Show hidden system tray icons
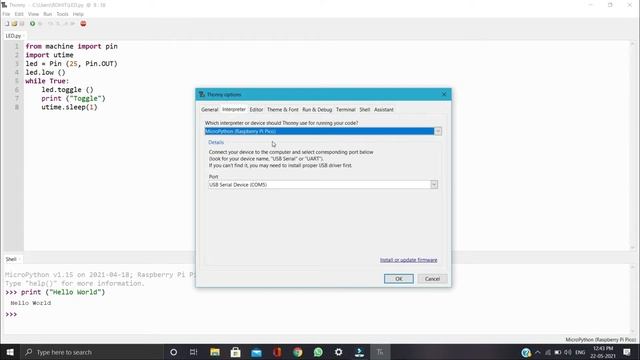Viewport: 640px width, 360px height. tap(538, 352)
